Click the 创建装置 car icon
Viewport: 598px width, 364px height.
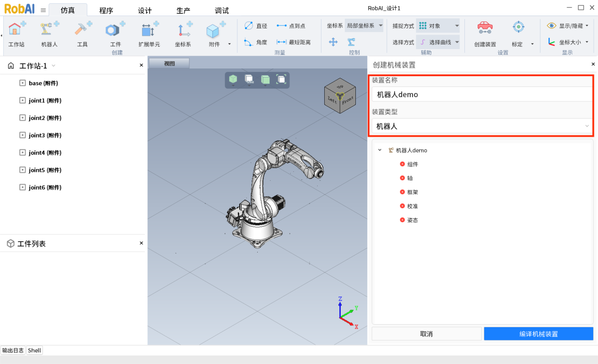click(485, 27)
